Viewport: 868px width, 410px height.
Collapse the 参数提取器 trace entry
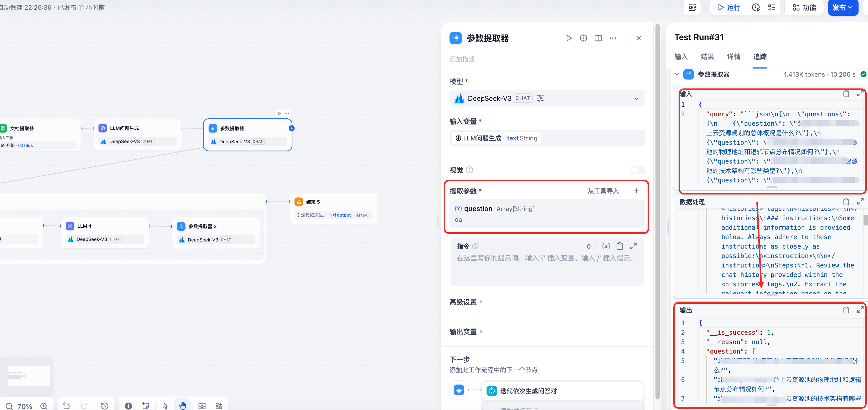[x=677, y=74]
